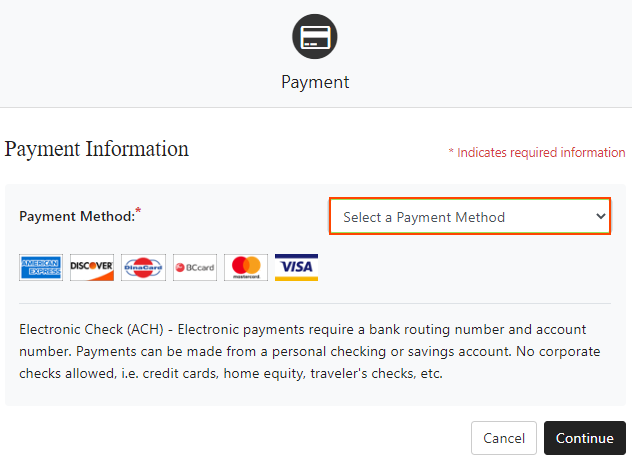Image resolution: width=632 pixels, height=462 pixels.
Task: Click the Cancel button
Action: [x=504, y=438]
